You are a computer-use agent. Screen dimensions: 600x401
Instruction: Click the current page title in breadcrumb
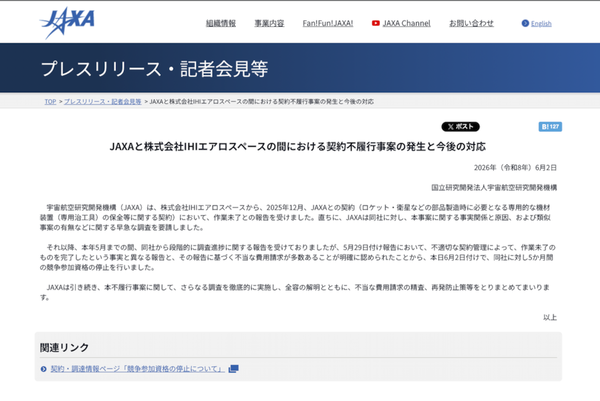261,102
